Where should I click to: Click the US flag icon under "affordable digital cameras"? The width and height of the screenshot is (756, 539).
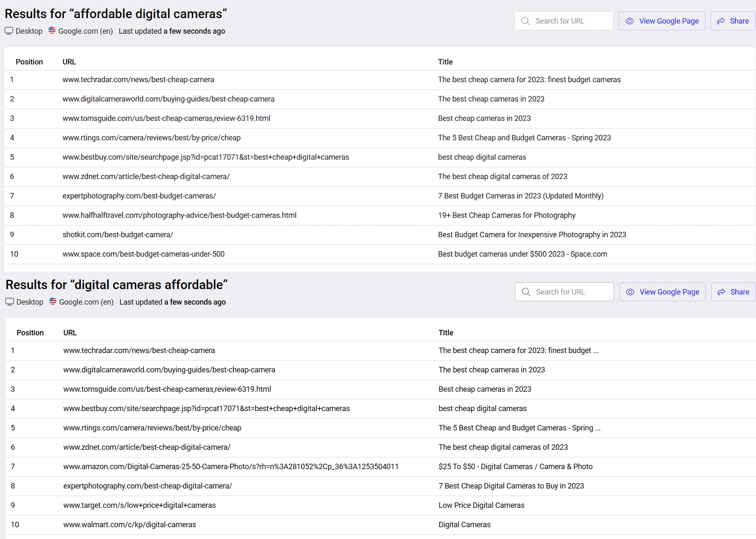[x=52, y=30]
